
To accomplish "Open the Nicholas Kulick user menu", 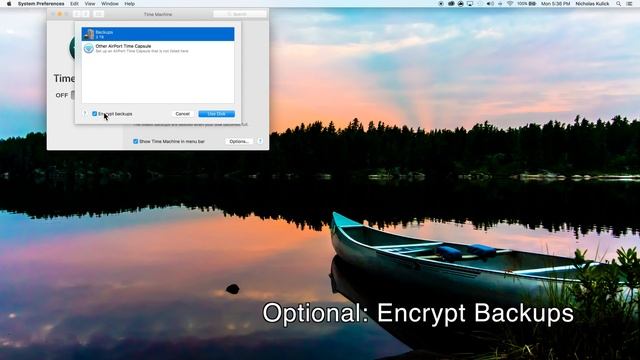I will tap(592, 4).
